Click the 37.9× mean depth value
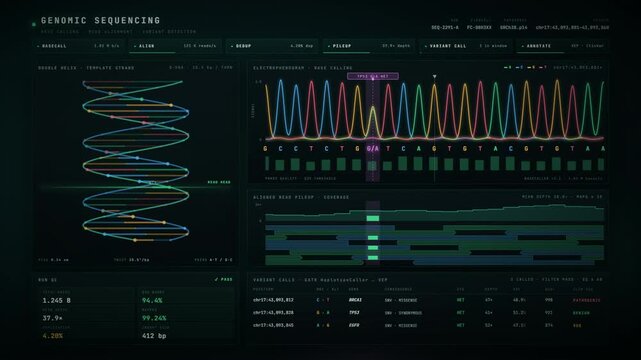The image size is (641, 360). point(52,318)
